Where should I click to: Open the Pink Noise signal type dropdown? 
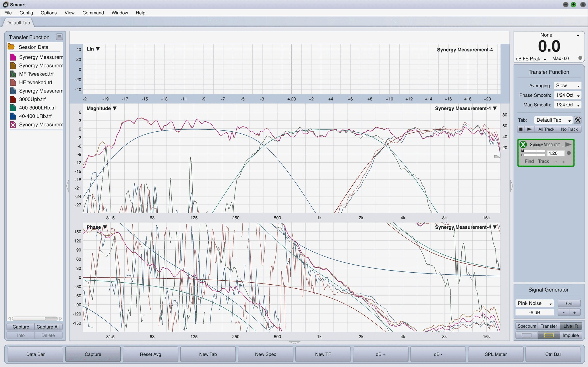(x=534, y=303)
